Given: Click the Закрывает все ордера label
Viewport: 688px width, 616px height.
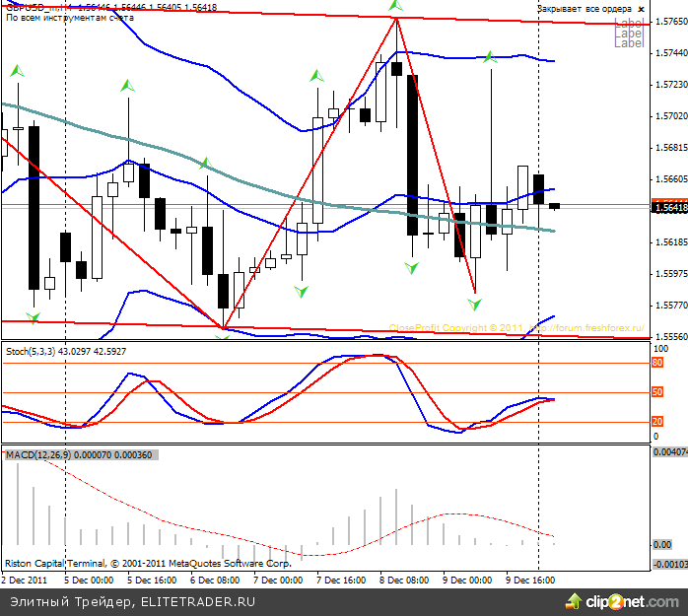Looking at the screenshot, I should point(584,8).
